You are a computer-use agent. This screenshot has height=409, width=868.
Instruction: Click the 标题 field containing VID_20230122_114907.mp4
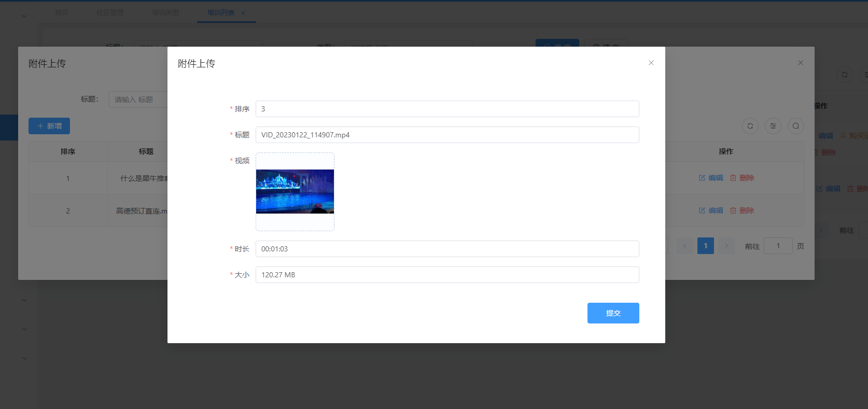[x=447, y=135]
